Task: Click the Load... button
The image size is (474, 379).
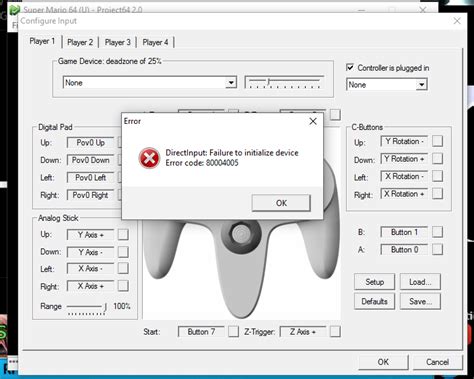Action: click(420, 282)
